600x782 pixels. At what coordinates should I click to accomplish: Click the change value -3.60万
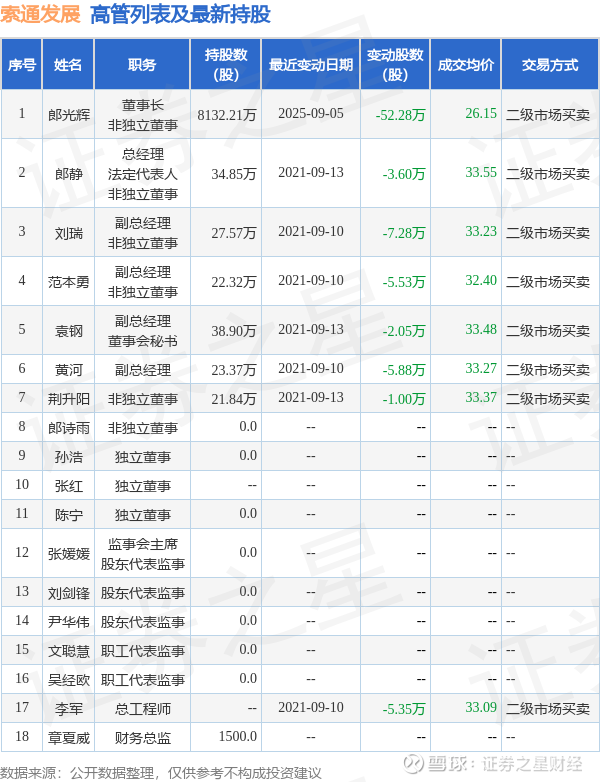[404, 174]
